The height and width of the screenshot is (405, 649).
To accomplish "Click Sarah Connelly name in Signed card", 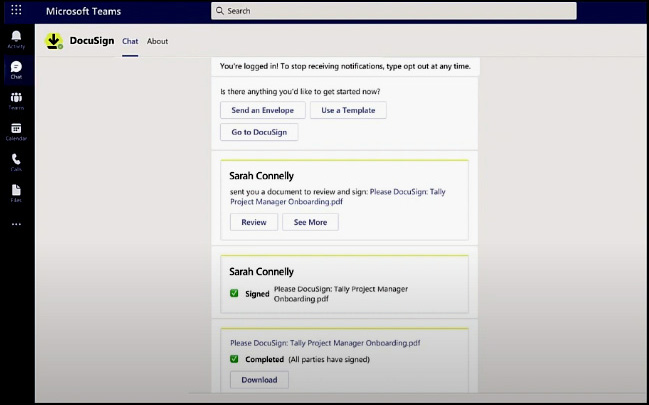I will click(x=262, y=272).
